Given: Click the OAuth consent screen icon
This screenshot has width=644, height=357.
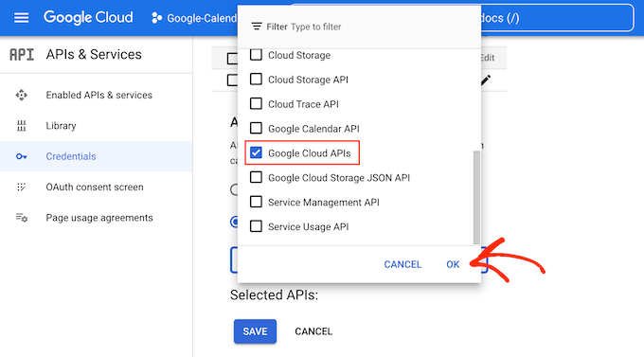Looking at the screenshot, I should tap(22, 187).
